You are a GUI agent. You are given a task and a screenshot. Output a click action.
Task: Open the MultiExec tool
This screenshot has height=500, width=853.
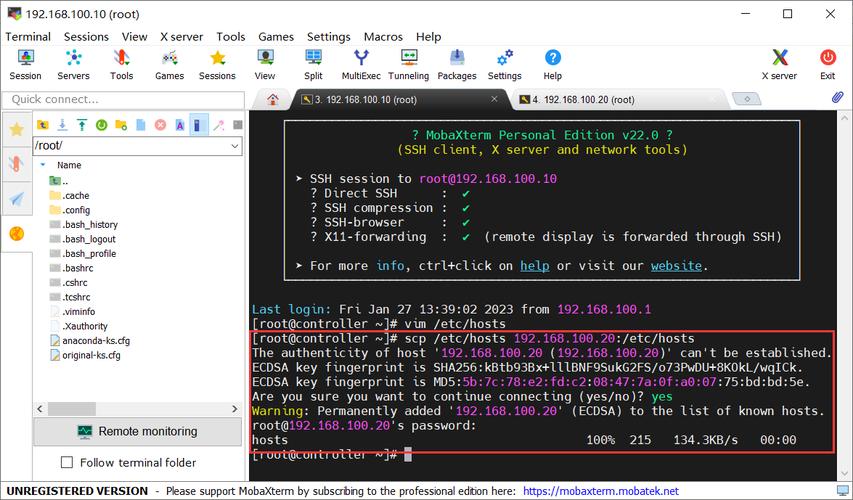pos(361,65)
